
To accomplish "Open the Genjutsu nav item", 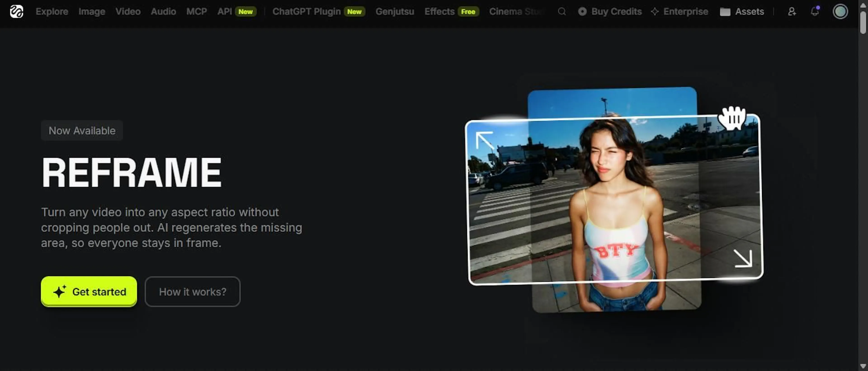I will point(395,12).
